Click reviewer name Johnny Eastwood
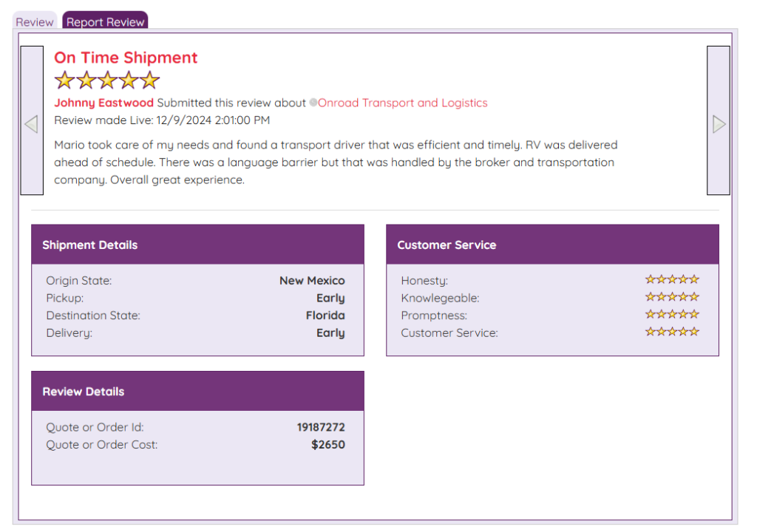757x532 pixels. click(103, 103)
